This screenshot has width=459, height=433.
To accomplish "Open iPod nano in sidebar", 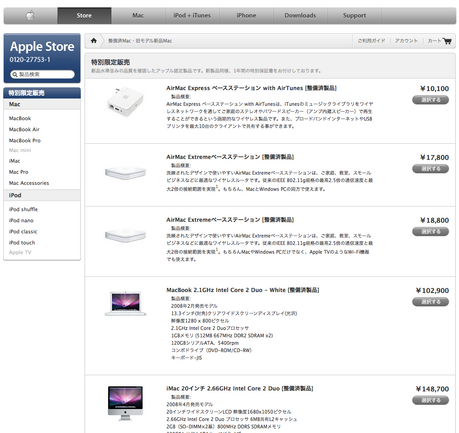I will click(21, 220).
